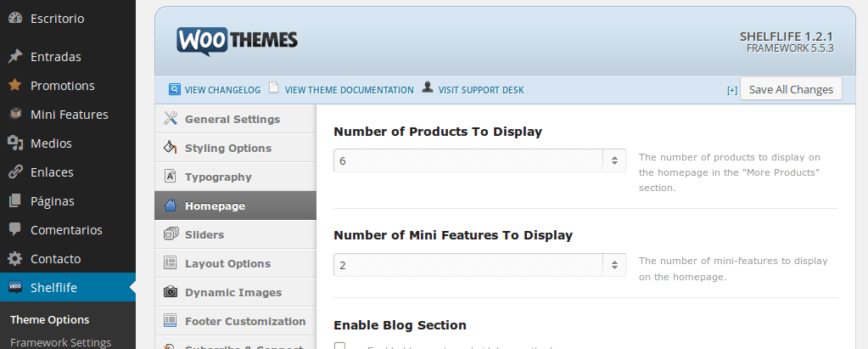Expand all options with [+] toggle
This screenshot has width=868, height=349.
(732, 91)
